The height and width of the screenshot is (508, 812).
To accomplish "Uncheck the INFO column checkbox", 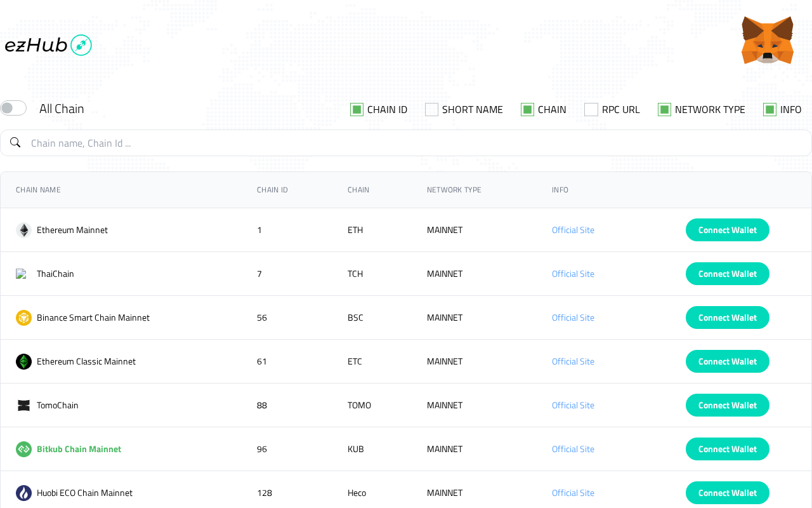I will pyautogui.click(x=769, y=109).
